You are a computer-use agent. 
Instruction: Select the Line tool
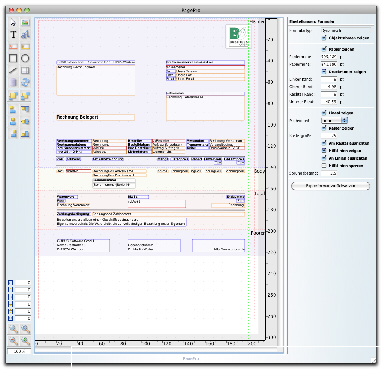[13, 70]
